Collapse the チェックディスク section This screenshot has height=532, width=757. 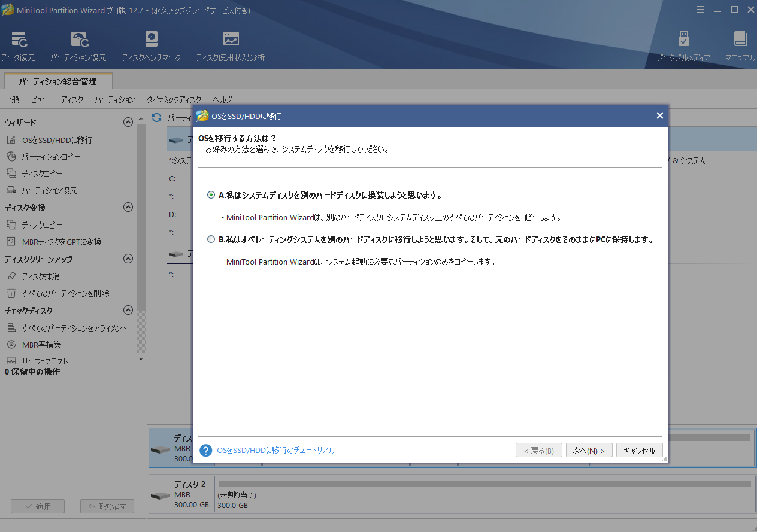128,310
